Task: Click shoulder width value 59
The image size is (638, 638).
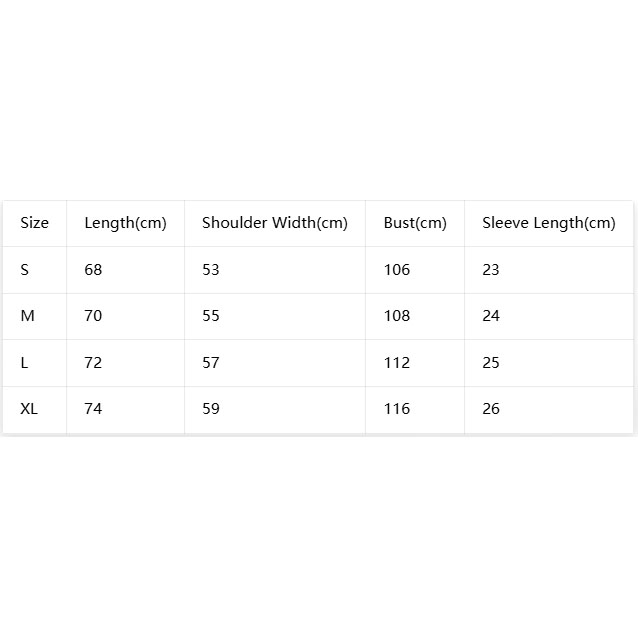Action: tap(211, 409)
